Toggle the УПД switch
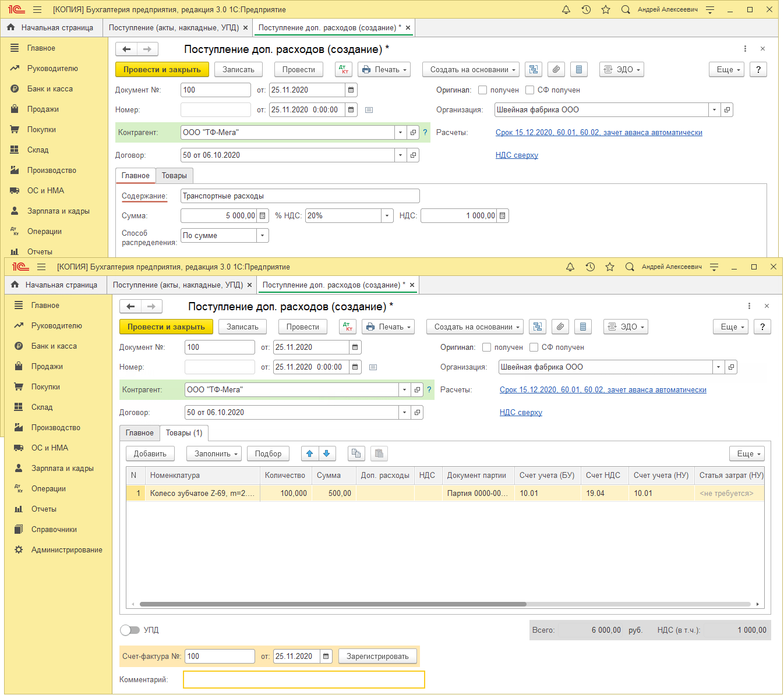The image size is (784, 695). (x=130, y=630)
